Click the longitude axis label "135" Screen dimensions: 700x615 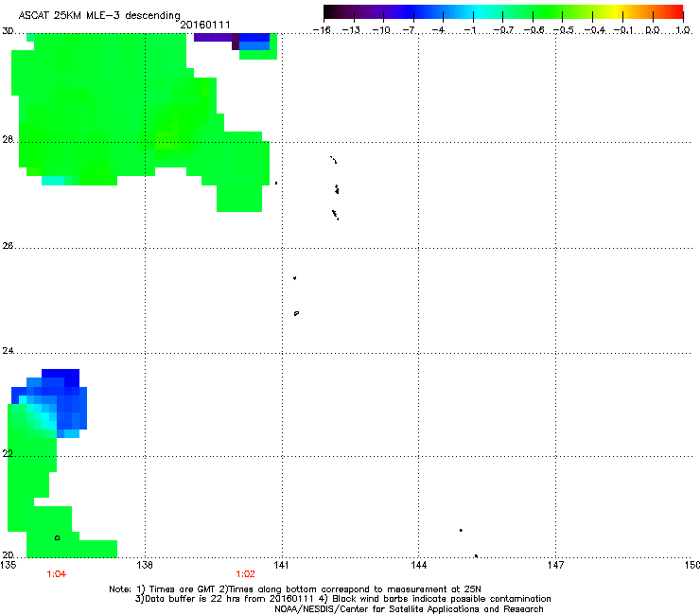point(9,565)
